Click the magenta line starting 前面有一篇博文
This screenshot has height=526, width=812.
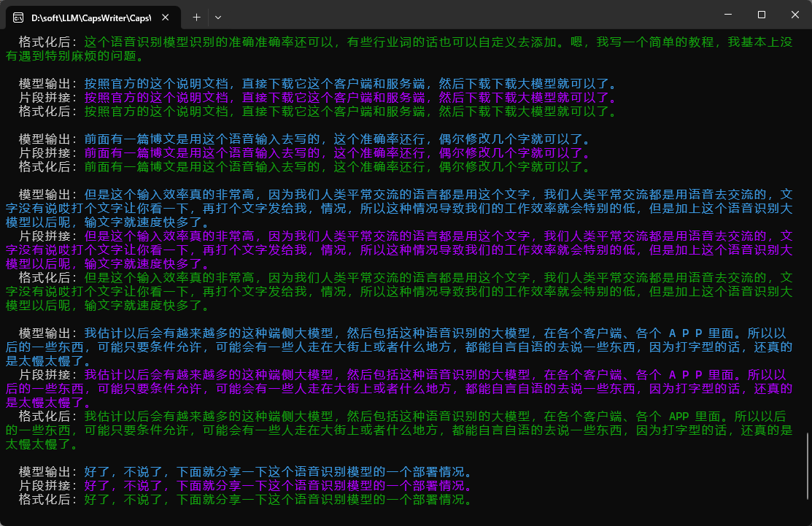pyautogui.click(x=338, y=153)
